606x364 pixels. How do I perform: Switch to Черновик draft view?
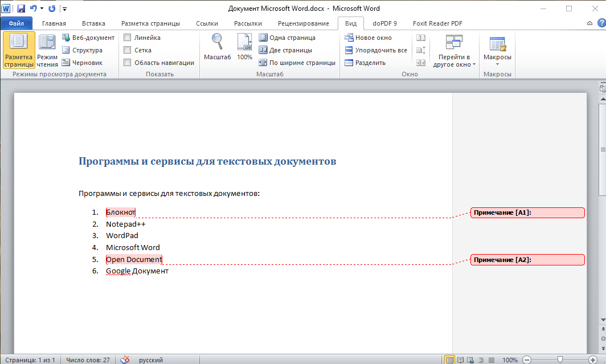(x=83, y=63)
